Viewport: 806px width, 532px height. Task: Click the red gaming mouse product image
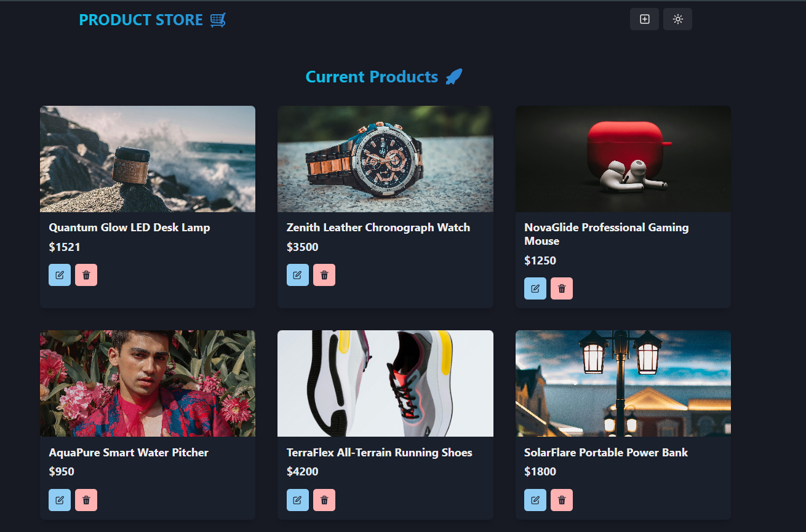(x=623, y=159)
